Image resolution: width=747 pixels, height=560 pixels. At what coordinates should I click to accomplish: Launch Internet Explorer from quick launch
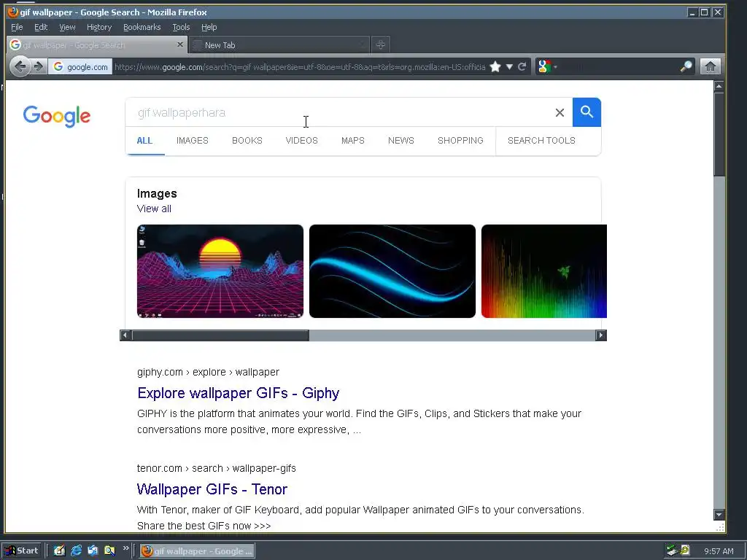tap(76, 551)
